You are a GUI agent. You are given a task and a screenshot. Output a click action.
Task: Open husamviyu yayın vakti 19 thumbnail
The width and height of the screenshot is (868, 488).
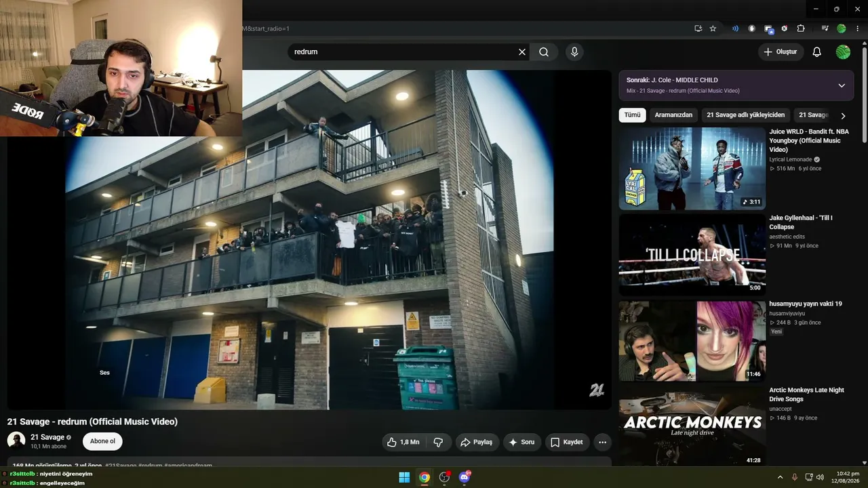(692, 341)
